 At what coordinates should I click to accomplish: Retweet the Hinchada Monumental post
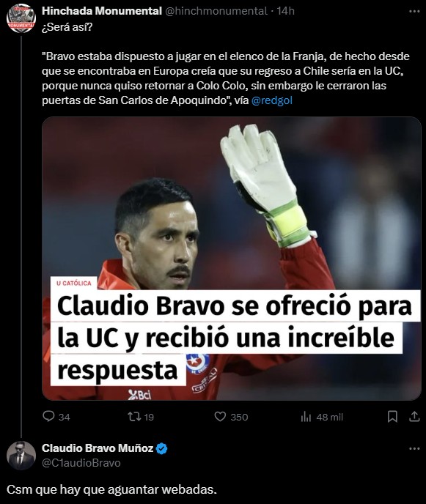(x=134, y=417)
